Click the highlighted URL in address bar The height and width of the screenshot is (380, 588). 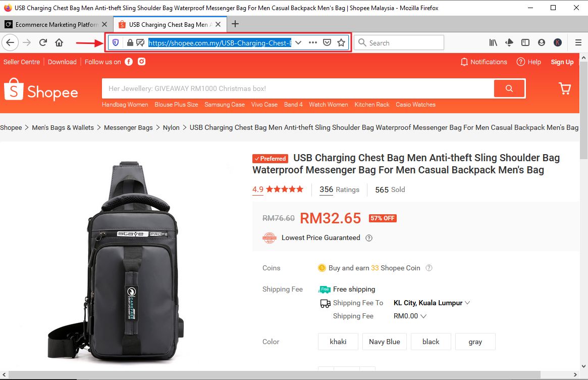(x=220, y=43)
